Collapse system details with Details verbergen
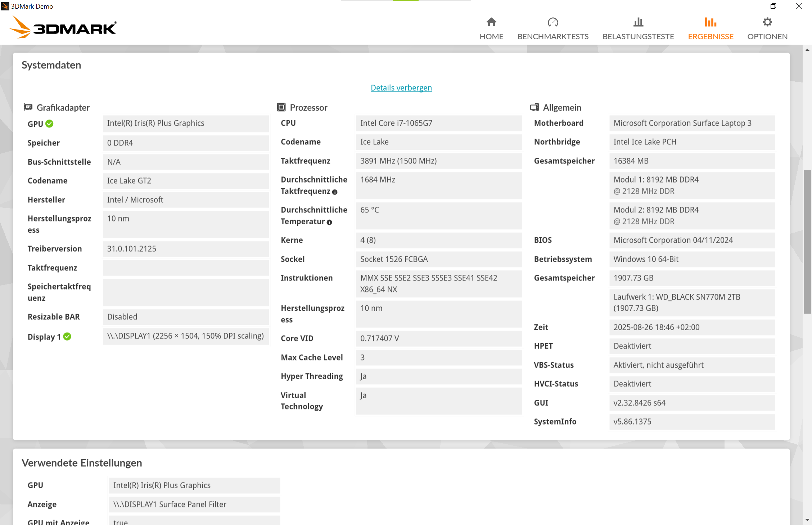The height and width of the screenshot is (525, 812). coord(401,88)
